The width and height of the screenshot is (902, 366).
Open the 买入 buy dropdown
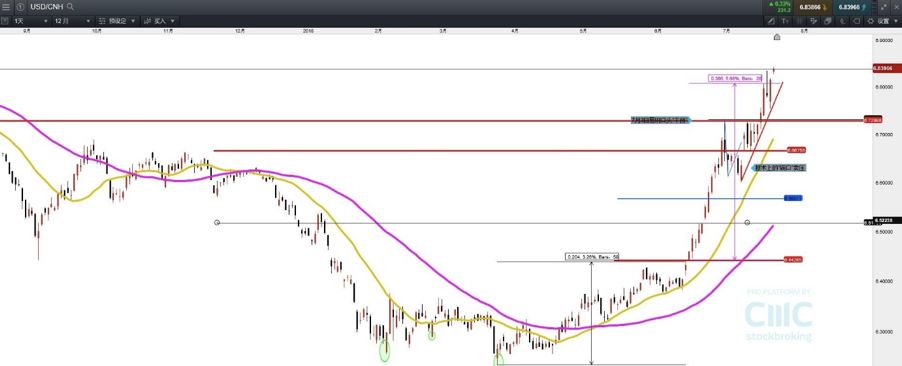[159, 21]
